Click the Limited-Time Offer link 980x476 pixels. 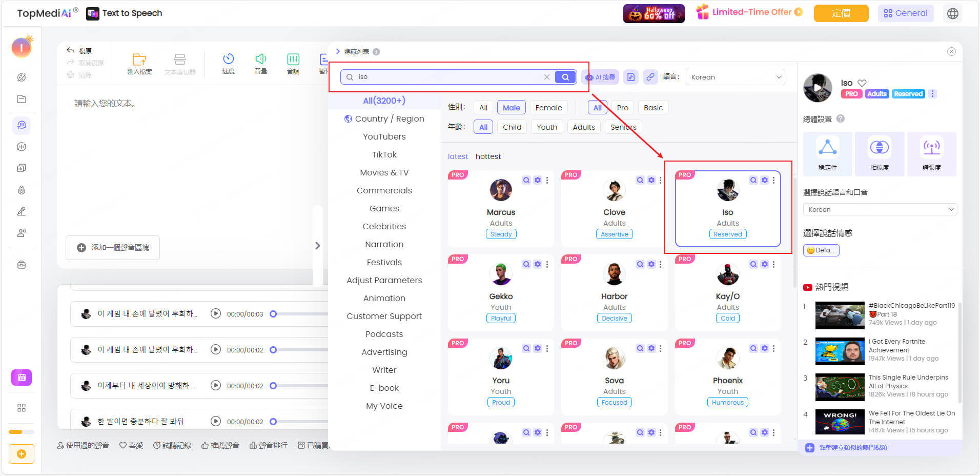click(749, 12)
